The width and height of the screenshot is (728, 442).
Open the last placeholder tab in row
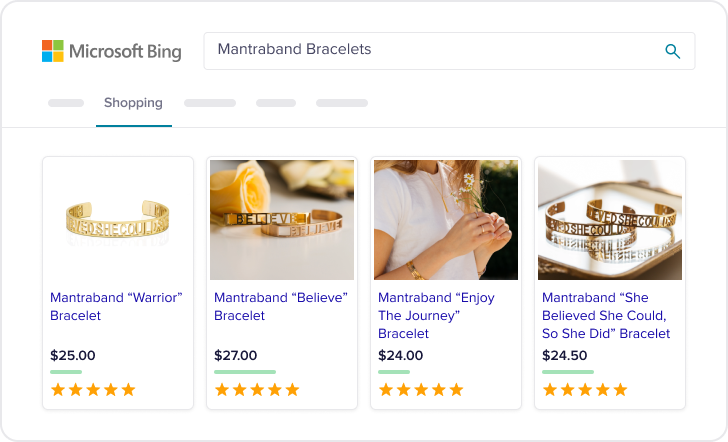point(342,103)
